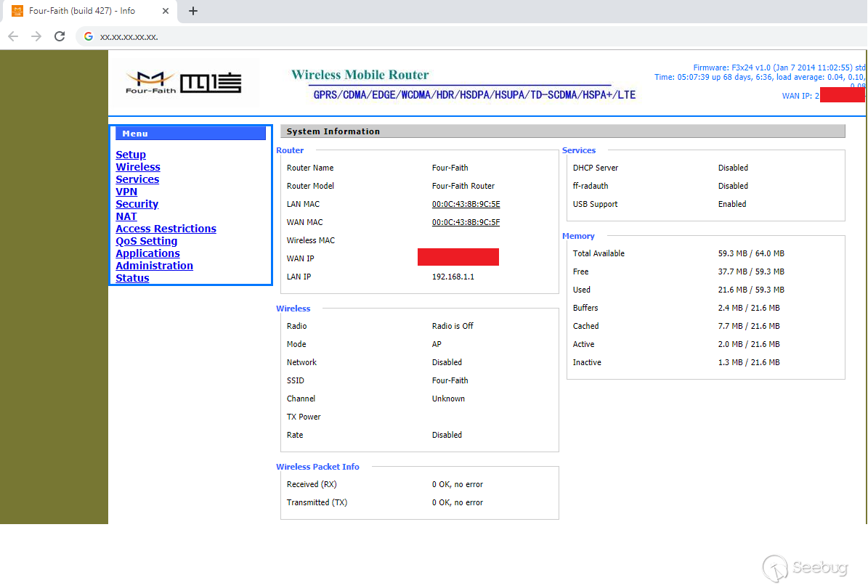This screenshot has width=868, height=588.
Task: Click Cached value 7.7 MB / 21.6 MB
Action: [749, 327]
